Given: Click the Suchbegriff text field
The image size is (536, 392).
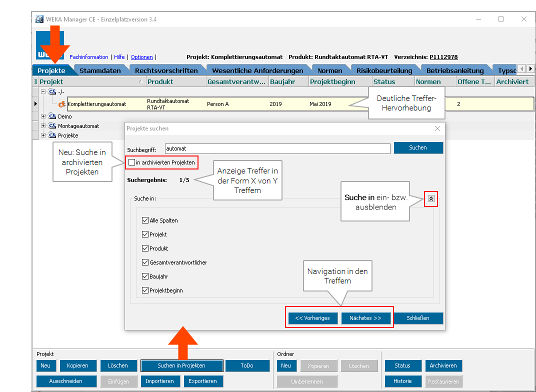Looking at the screenshot, I should pyautogui.click(x=277, y=148).
